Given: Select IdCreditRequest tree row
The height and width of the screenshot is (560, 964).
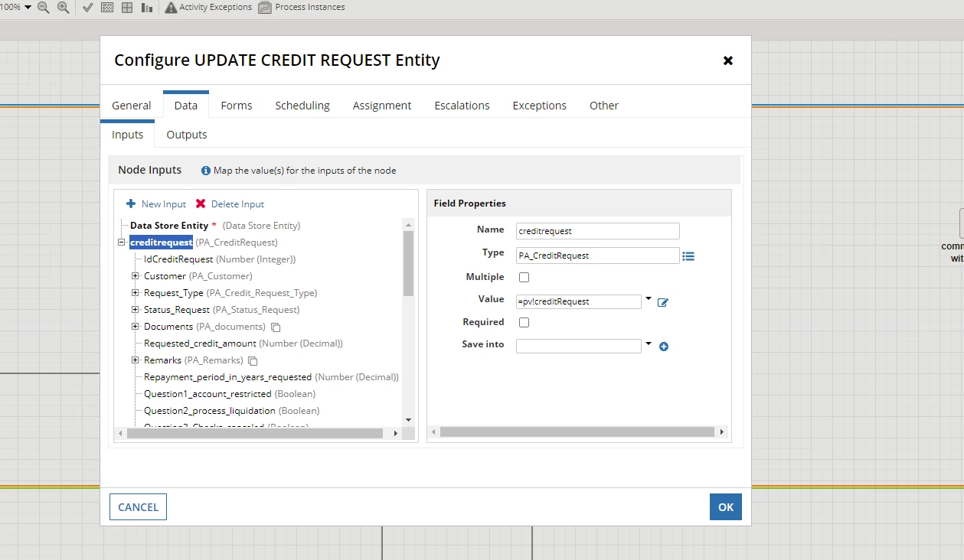Looking at the screenshot, I should [220, 259].
